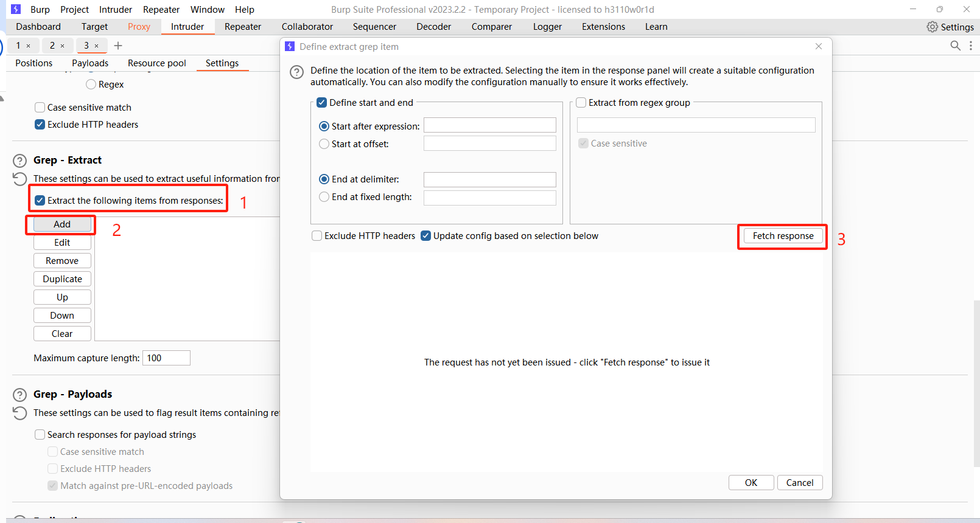Enable Search responses for payload strings
Screen dimensions: 980x523
(40, 435)
